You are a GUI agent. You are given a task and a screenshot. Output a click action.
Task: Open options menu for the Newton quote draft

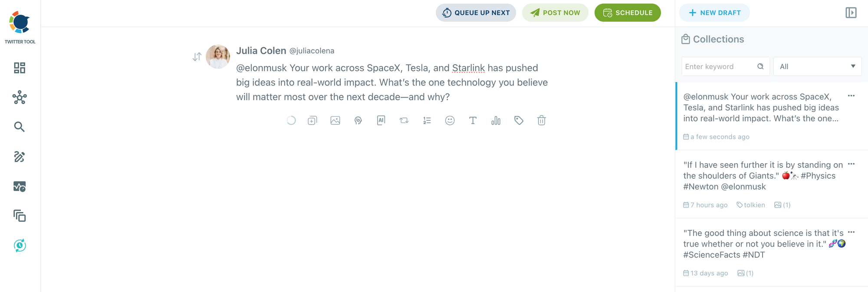pos(851,164)
